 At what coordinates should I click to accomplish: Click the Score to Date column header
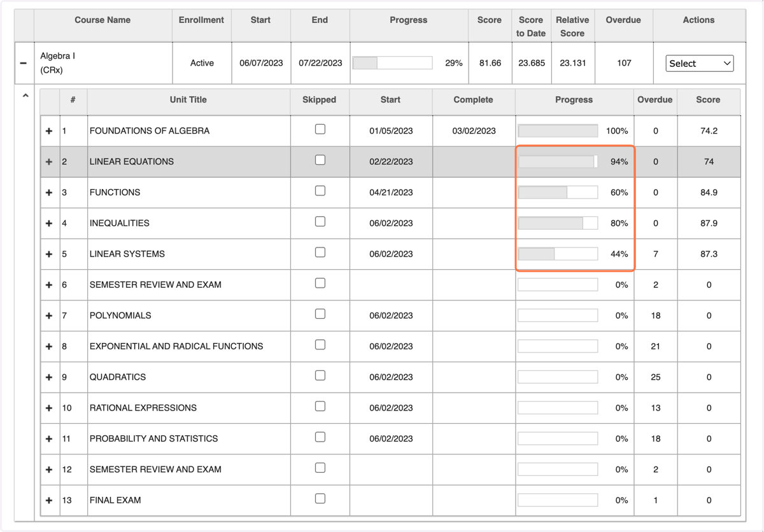[531, 26]
